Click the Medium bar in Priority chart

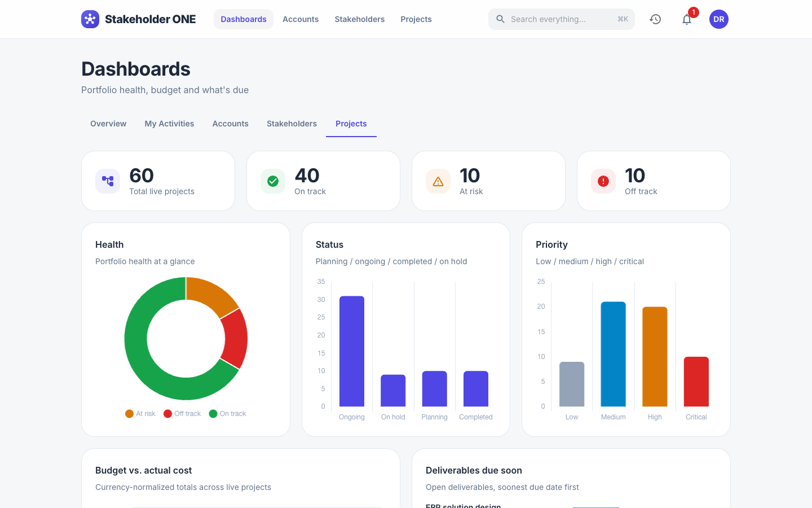(614, 354)
